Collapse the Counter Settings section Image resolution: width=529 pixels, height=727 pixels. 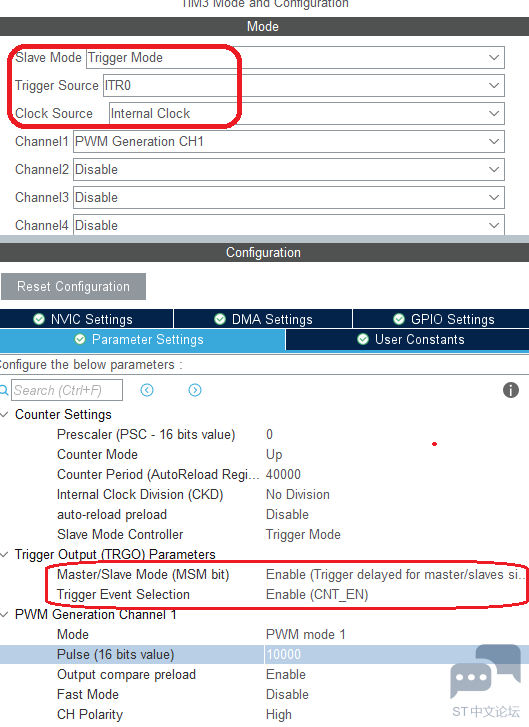[5, 415]
